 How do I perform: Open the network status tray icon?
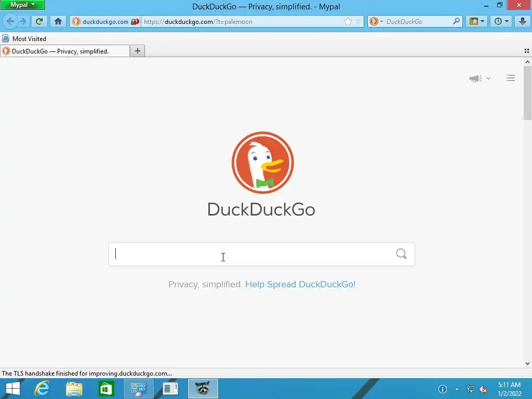[x=470, y=389]
